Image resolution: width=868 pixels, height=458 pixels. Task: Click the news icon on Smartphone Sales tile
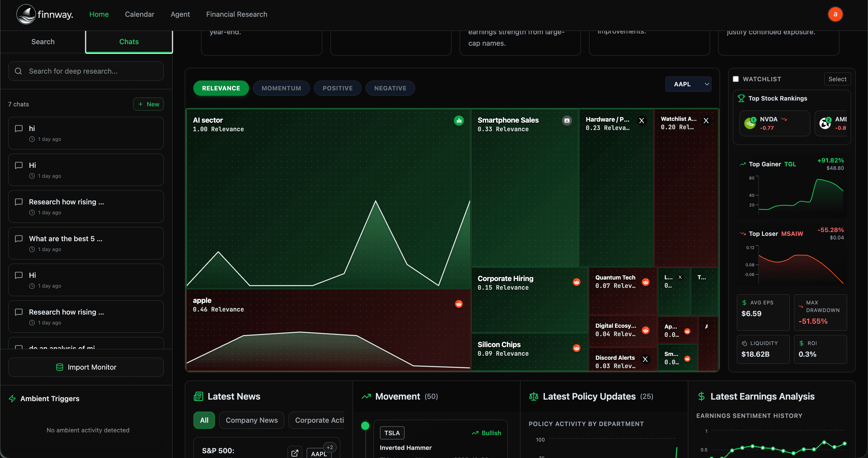tap(567, 121)
